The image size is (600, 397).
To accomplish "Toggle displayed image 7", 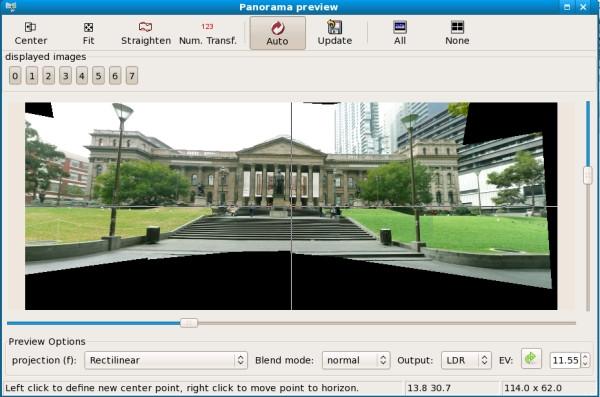I will [x=132, y=76].
